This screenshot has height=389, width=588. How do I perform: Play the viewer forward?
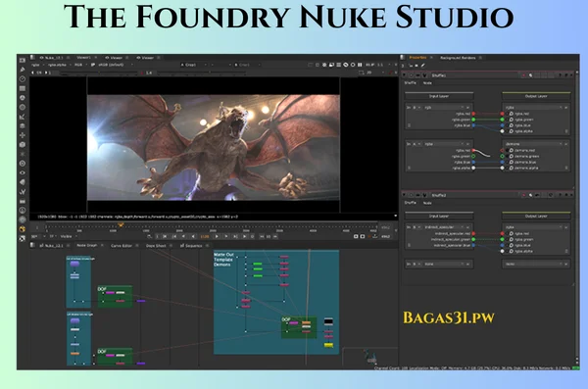pyautogui.click(x=217, y=236)
